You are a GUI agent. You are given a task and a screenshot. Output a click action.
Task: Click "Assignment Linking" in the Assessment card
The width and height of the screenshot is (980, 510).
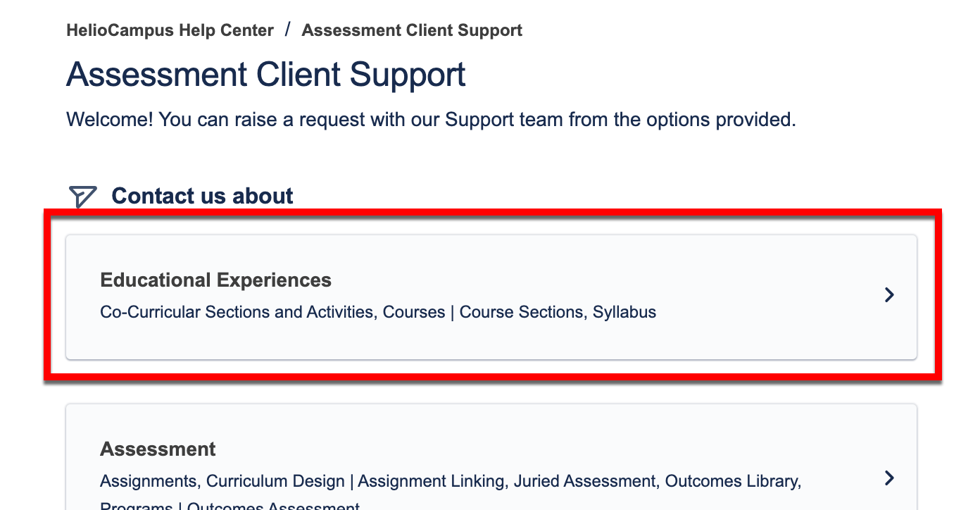432,481
